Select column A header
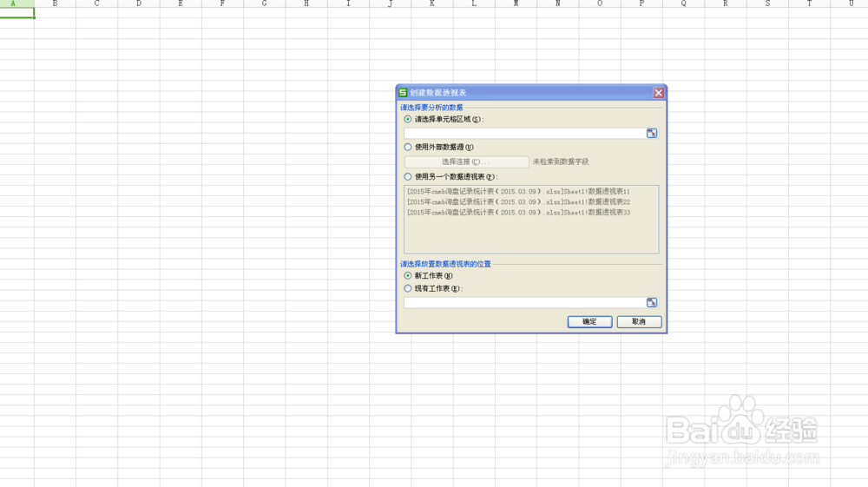 pos(16,3)
